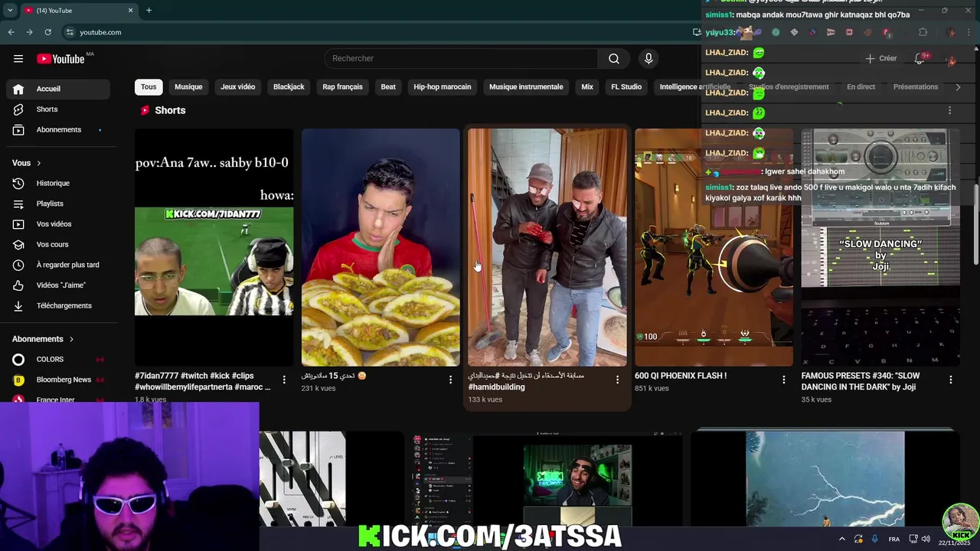Select the Jeux vidéo filter chip

tap(238, 87)
